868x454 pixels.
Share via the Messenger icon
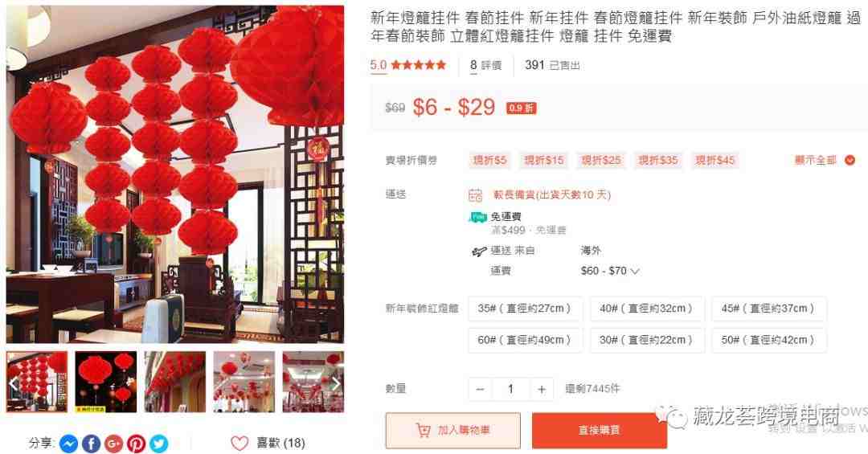point(68,444)
